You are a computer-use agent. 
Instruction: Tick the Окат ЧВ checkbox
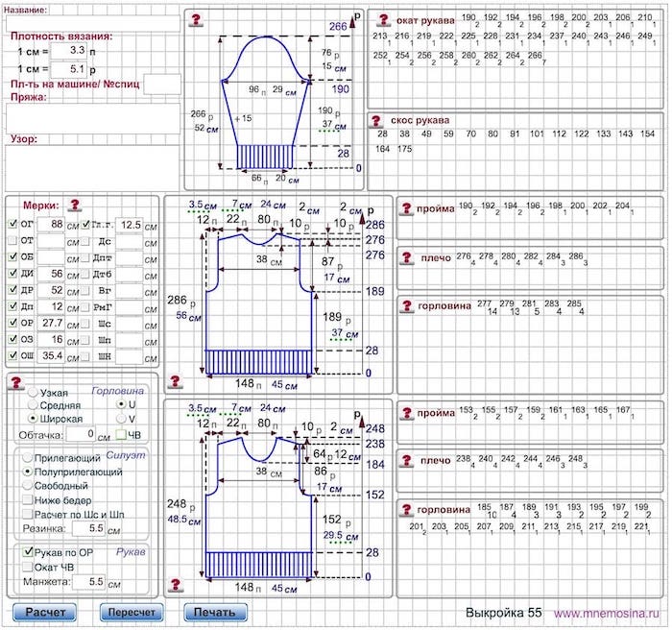[29, 567]
